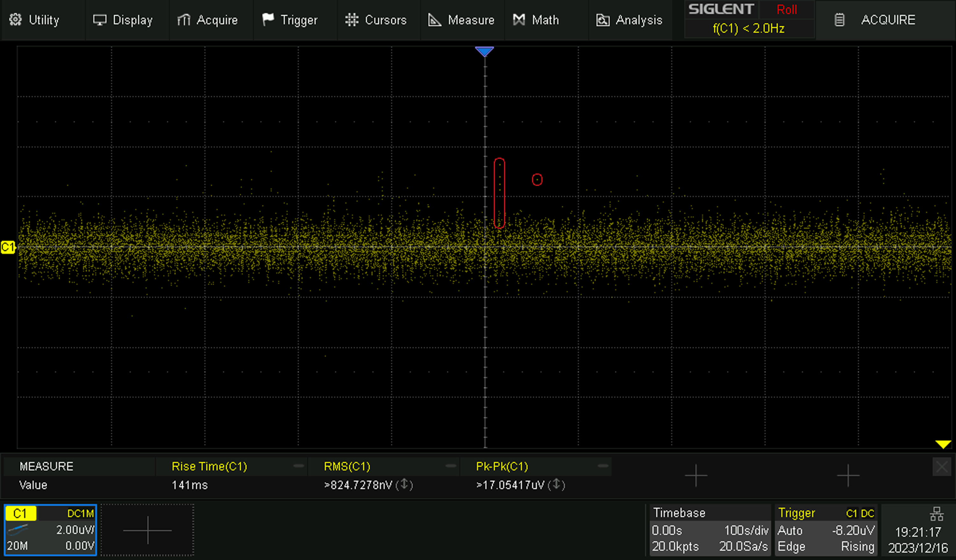Open the C1 channel settings box

[x=50, y=530]
